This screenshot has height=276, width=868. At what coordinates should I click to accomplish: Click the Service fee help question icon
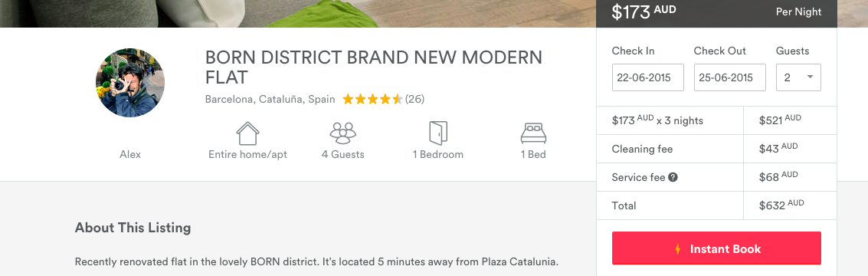[673, 177]
